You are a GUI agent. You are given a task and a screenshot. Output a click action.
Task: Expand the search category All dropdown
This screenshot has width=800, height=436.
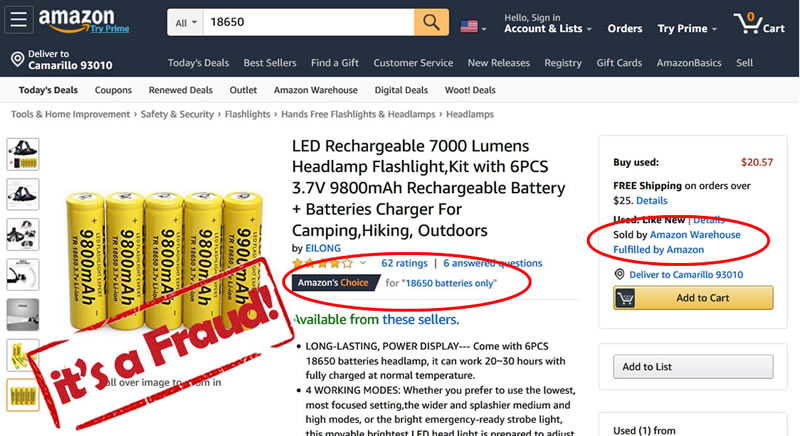point(186,22)
